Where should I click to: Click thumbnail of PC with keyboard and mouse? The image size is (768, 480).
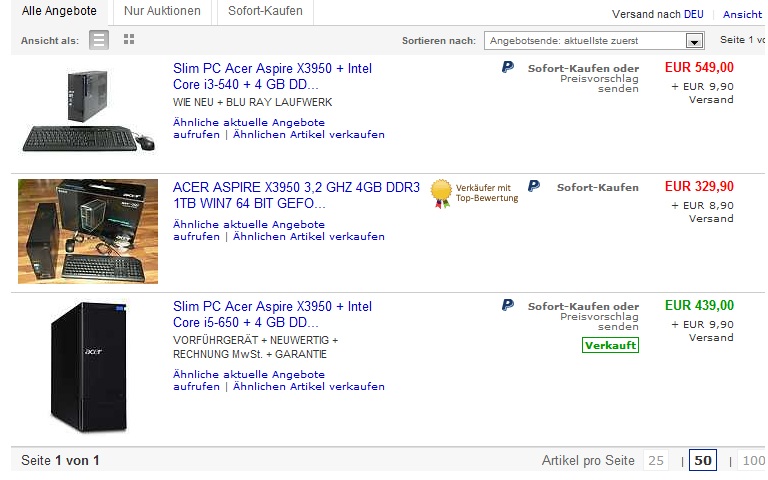(x=88, y=111)
